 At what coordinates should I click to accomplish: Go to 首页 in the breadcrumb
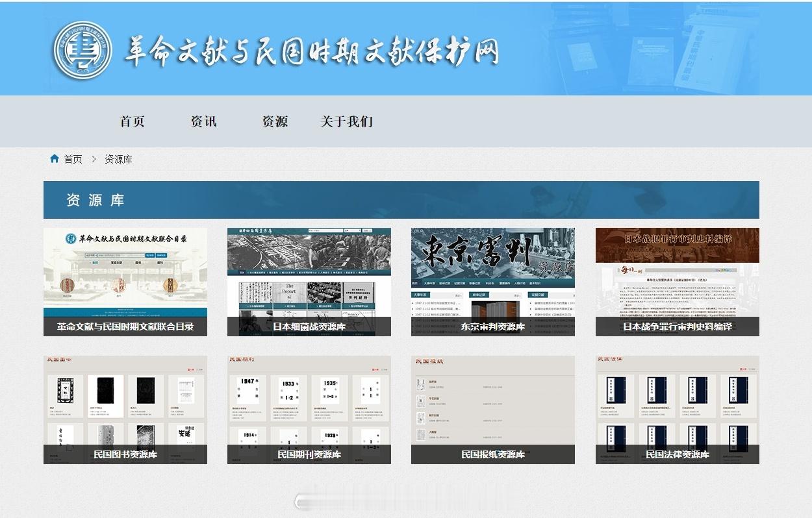(x=73, y=159)
